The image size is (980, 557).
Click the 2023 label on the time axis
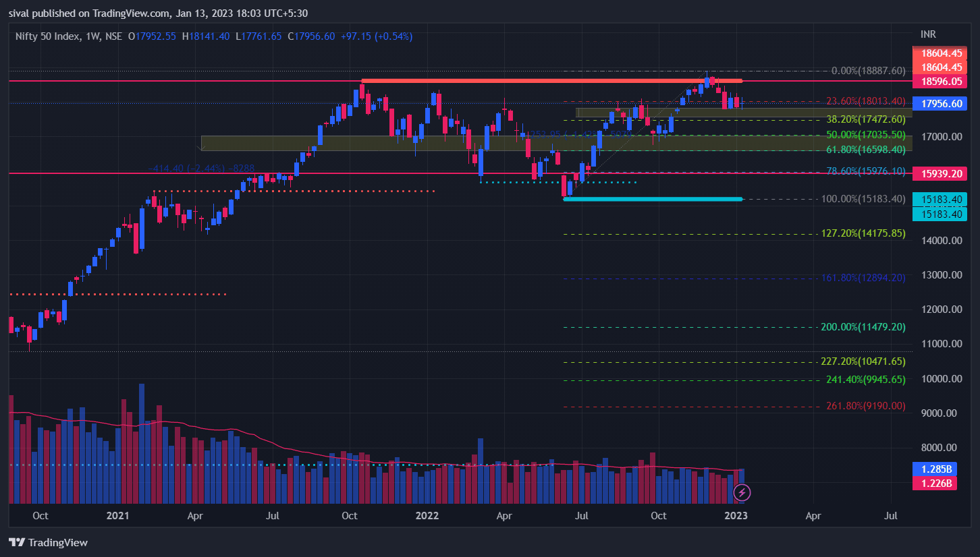[736, 516]
